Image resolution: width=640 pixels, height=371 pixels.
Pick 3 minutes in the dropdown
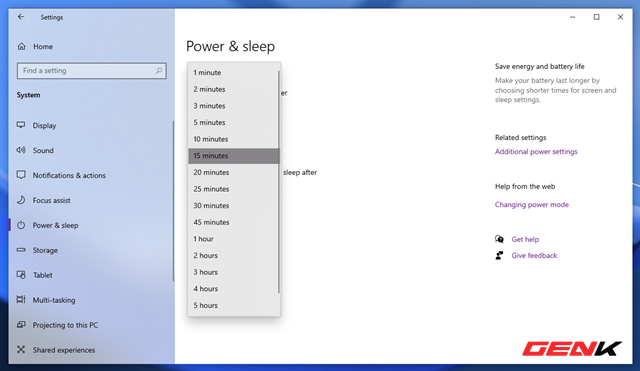pos(233,106)
